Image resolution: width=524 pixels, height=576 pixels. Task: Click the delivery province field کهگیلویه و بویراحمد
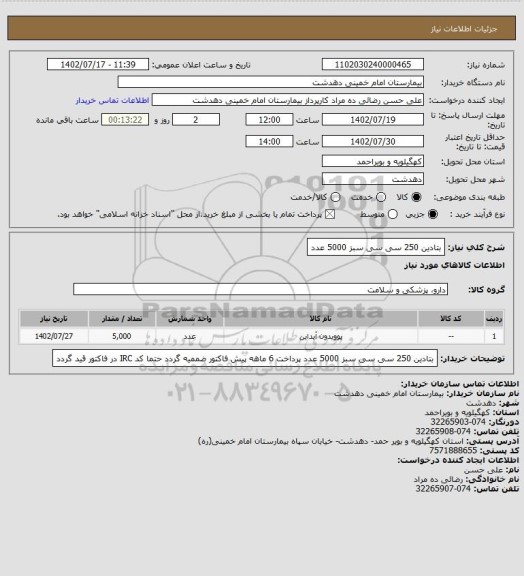tap(373, 161)
